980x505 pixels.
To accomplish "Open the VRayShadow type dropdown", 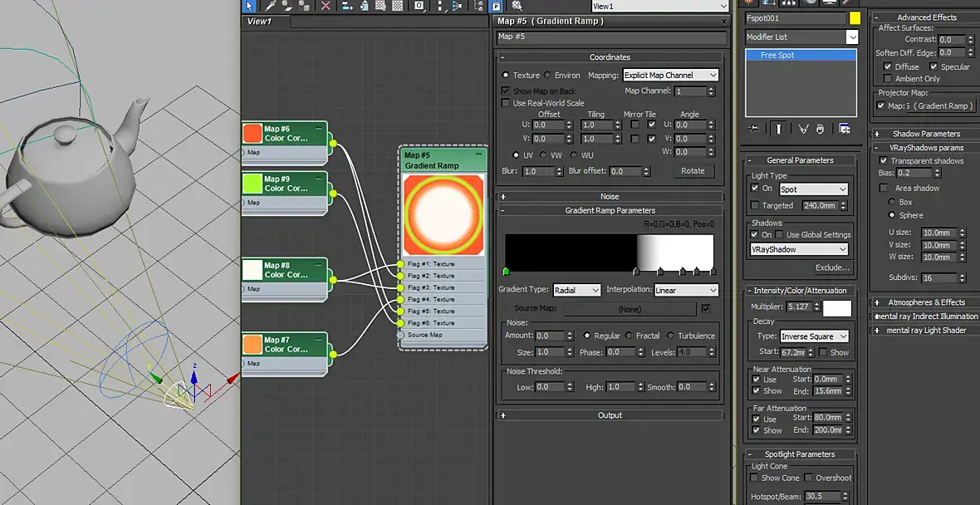I will (800, 249).
